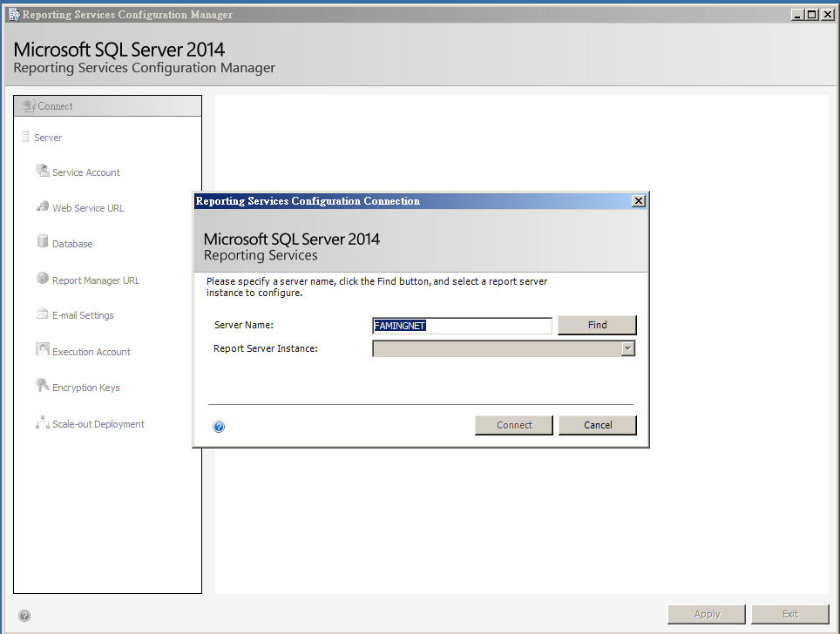Expand the Report Server Instance dropdown
The image size is (840, 634).
tap(628, 347)
